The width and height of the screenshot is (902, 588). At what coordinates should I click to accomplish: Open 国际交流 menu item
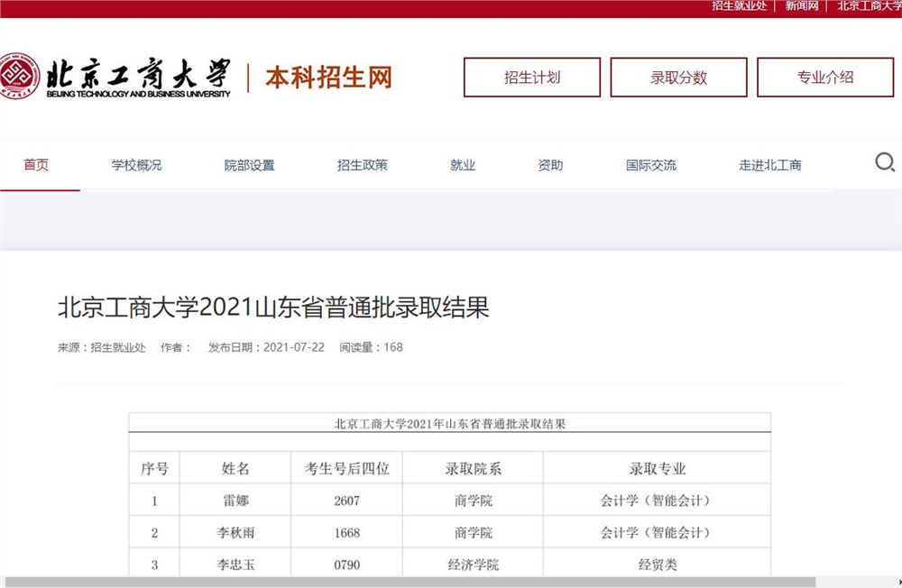(x=650, y=165)
